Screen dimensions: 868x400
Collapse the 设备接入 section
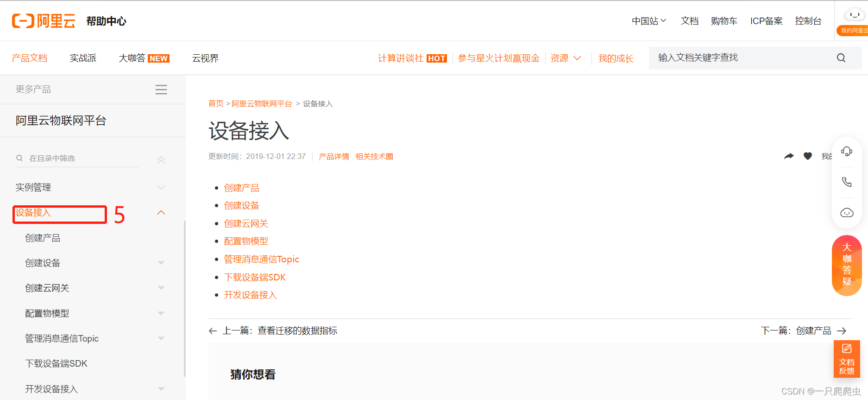click(x=161, y=213)
